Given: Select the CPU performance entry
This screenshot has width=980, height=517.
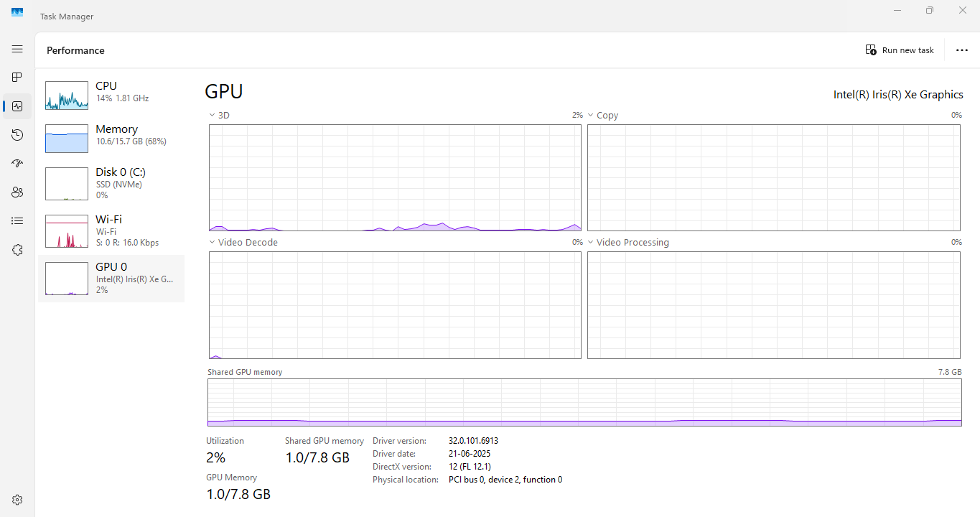Looking at the screenshot, I should [x=111, y=96].
